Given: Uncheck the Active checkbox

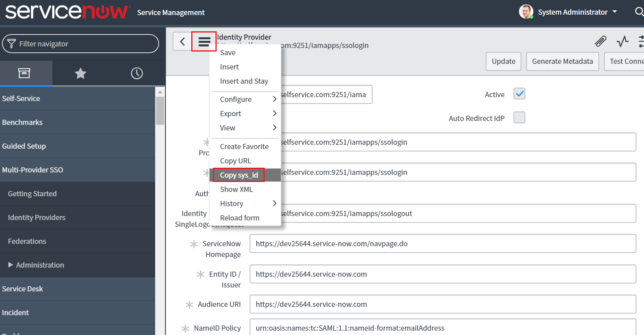Looking at the screenshot, I should [x=519, y=94].
